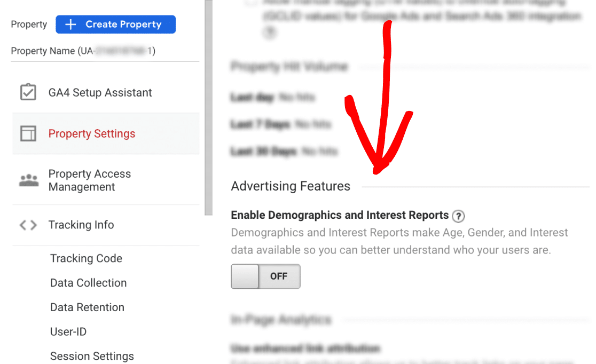This screenshot has width=596, height=364.
Task: Collapse the Tracking Info section
Action: click(106, 225)
